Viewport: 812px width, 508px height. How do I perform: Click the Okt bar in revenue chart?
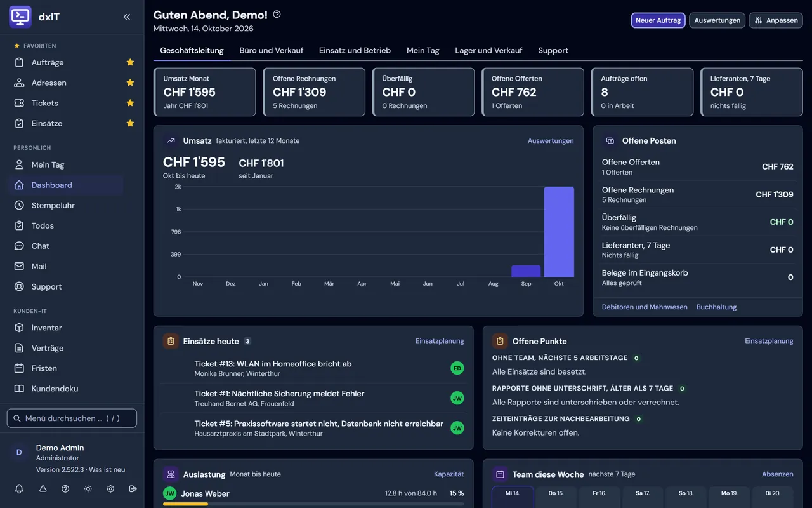point(559,232)
